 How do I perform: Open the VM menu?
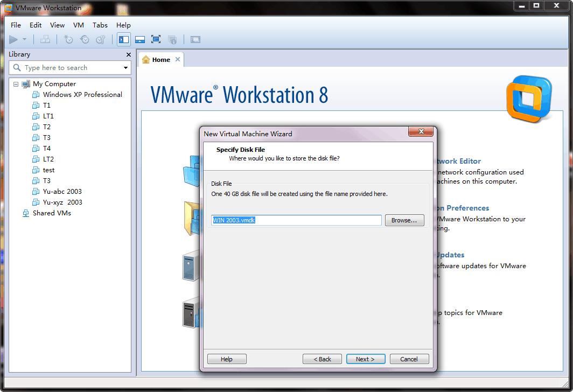pyautogui.click(x=78, y=25)
